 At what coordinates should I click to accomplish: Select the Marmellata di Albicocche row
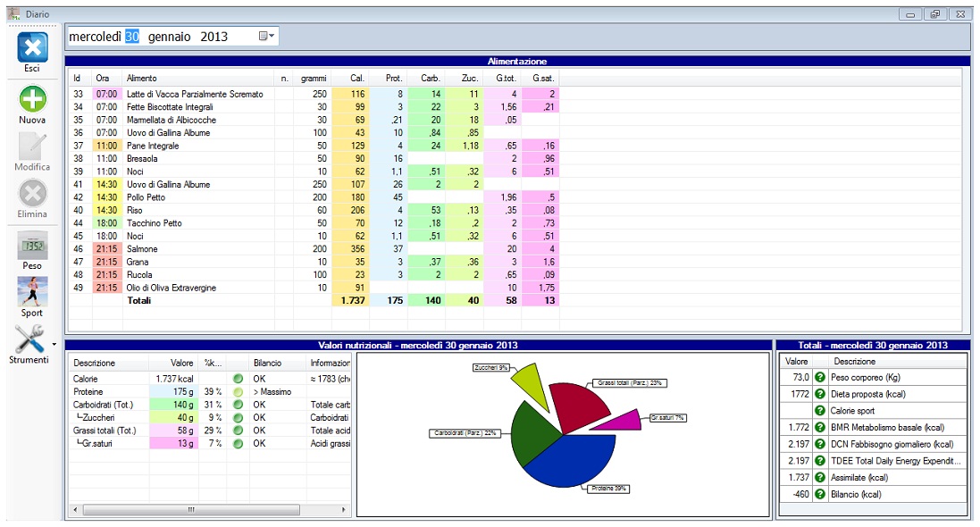(x=314, y=120)
